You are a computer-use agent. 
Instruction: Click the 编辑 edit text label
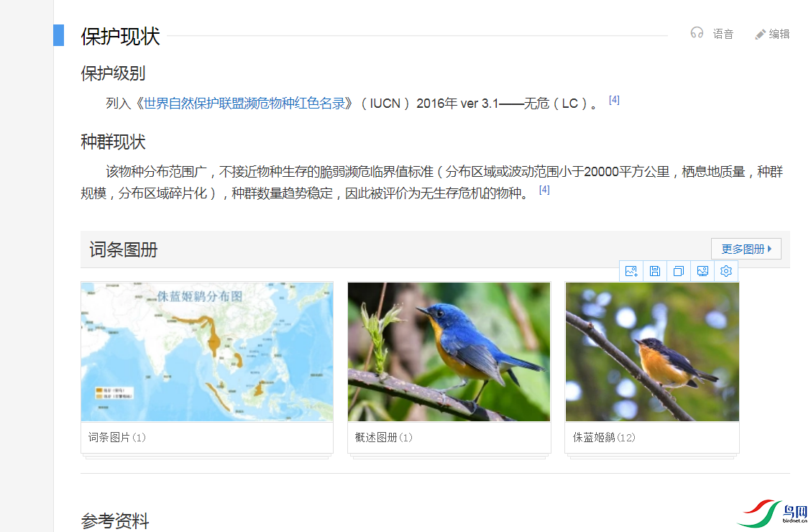pos(779,34)
